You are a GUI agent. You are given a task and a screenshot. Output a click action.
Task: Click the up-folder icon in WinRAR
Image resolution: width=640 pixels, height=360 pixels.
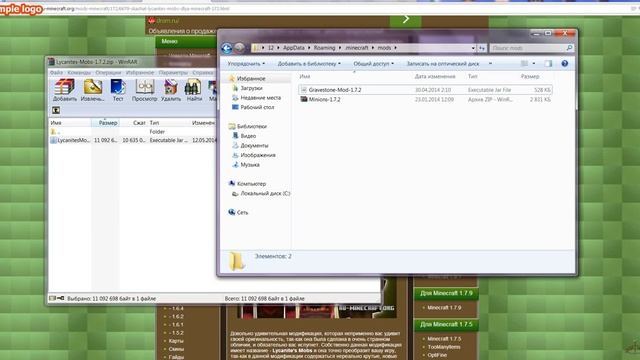pyautogui.click(x=56, y=110)
